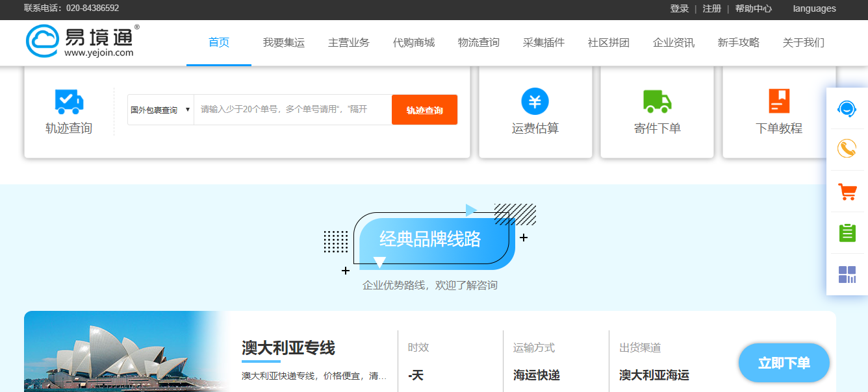This screenshot has width=868, height=392.
Task: Click the orange 轨迹查询 button
Action: pos(424,110)
